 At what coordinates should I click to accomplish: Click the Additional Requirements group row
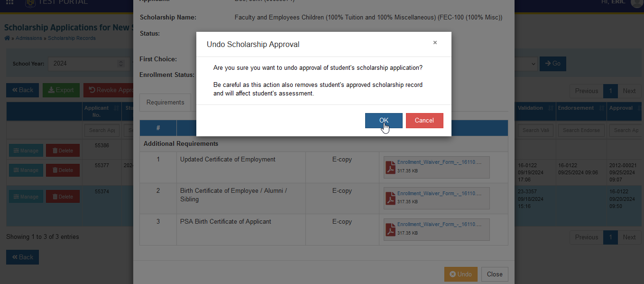coord(324,143)
